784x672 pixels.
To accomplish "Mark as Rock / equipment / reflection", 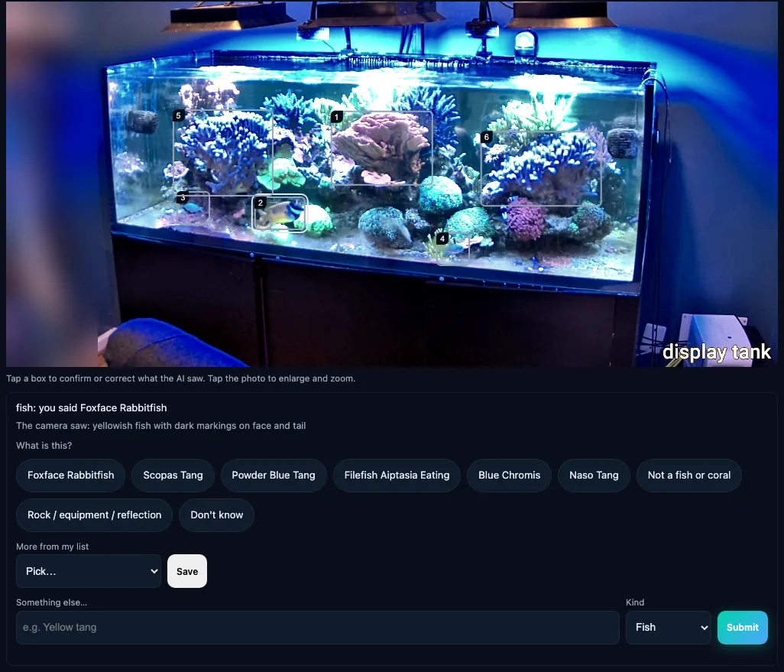I will 95,515.
